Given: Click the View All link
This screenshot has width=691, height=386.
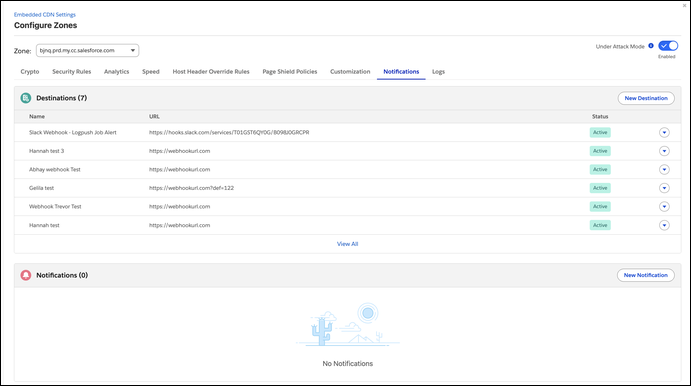Looking at the screenshot, I should (347, 244).
